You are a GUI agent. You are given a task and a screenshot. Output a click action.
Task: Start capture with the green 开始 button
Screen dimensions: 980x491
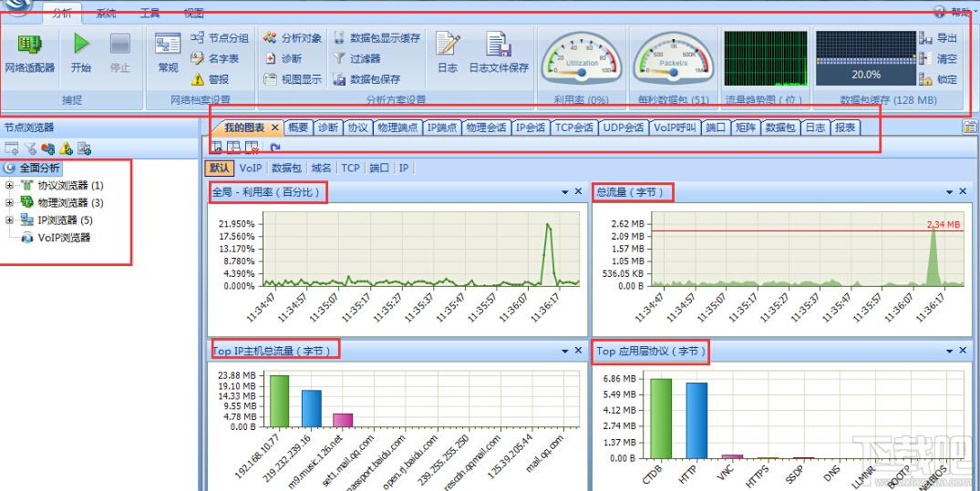point(80,54)
